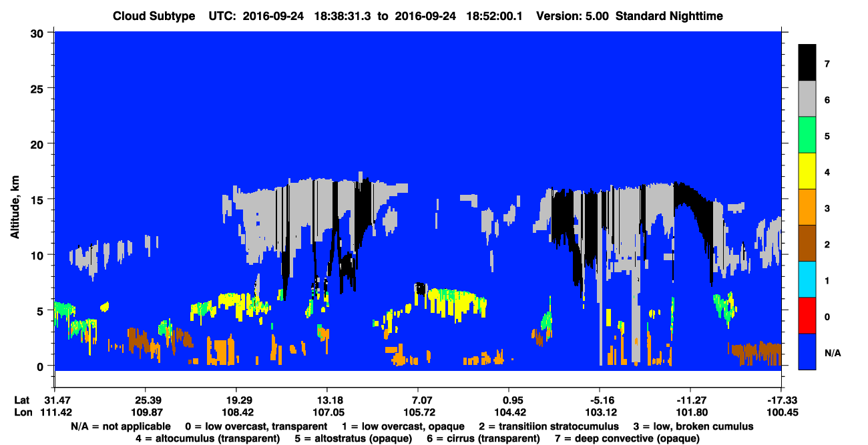Click latitude value -17.33

coord(781,400)
